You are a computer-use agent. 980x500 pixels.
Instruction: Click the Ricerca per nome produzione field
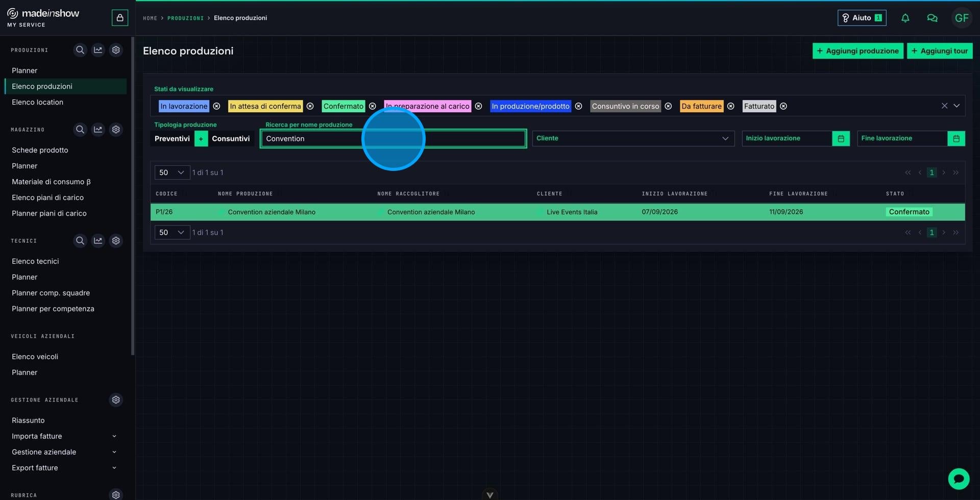pos(393,139)
